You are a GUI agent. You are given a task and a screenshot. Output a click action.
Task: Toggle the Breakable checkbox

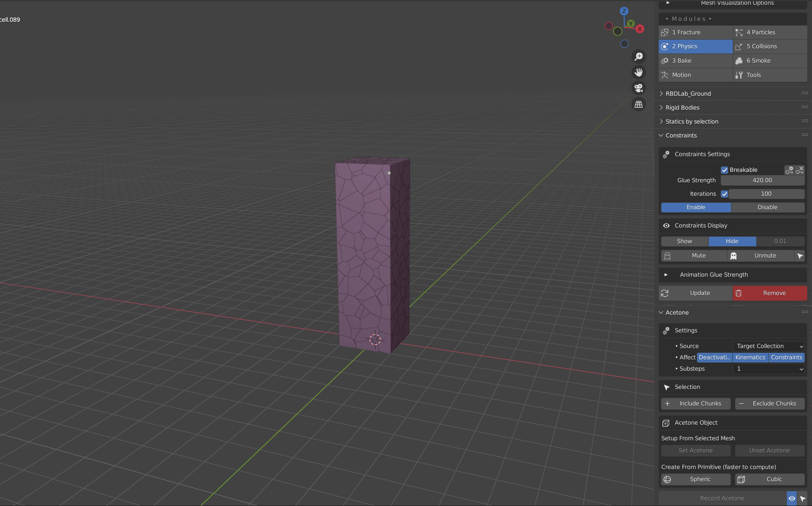[x=724, y=170]
